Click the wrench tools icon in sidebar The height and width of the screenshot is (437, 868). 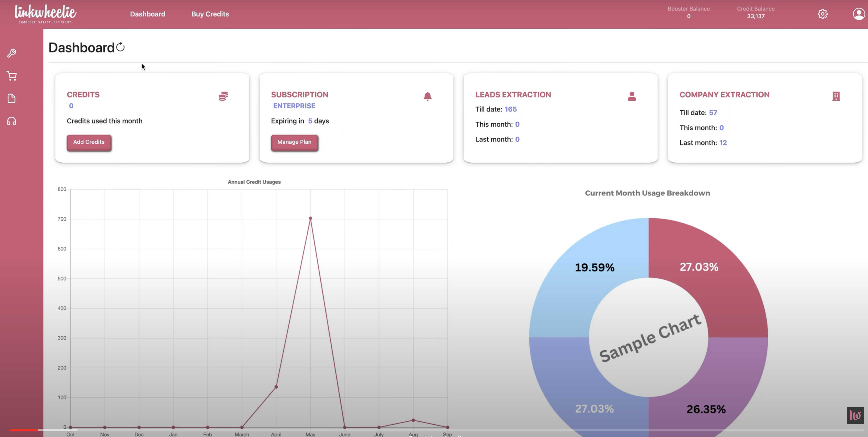pyautogui.click(x=12, y=53)
